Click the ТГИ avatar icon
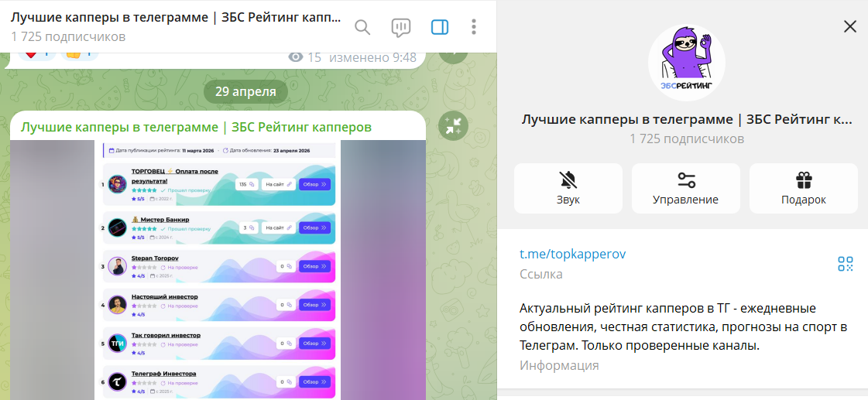Screen dimensions: 868x400 click(118, 344)
